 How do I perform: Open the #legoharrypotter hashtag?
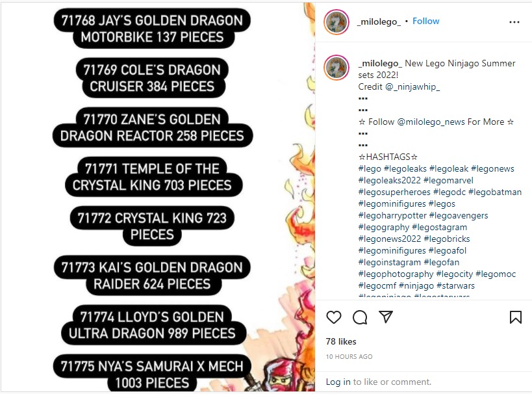coord(392,216)
